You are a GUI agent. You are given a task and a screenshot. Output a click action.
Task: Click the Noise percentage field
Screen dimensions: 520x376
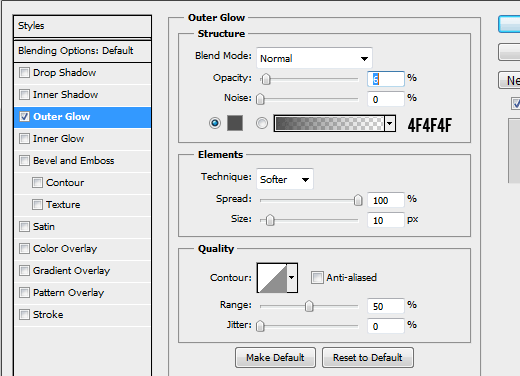[x=386, y=99]
